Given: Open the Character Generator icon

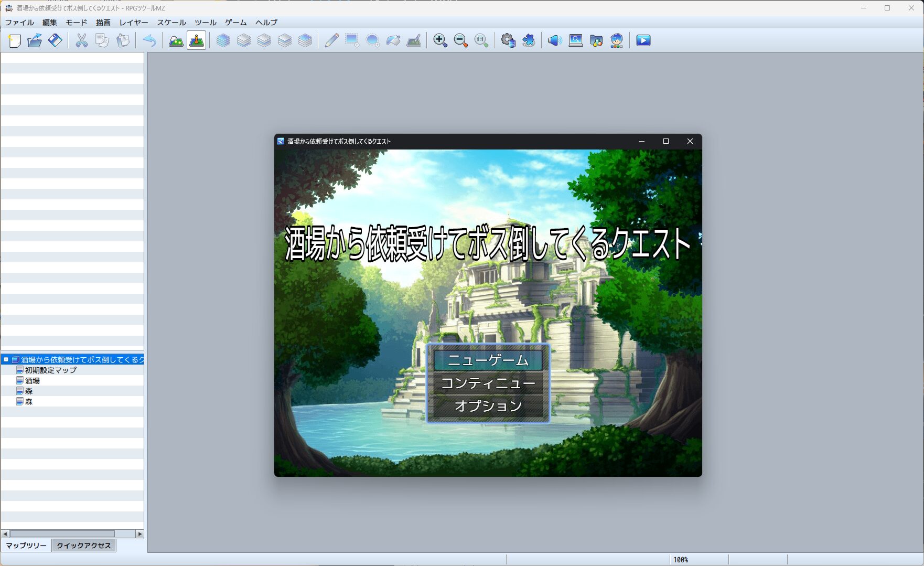Looking at the screenshot, I should (617, 40).
